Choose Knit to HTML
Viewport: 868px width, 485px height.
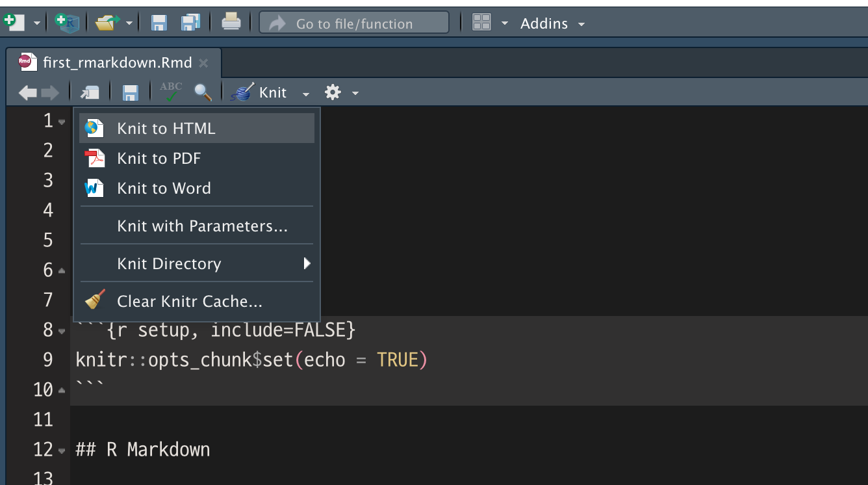tap(197, 128)
